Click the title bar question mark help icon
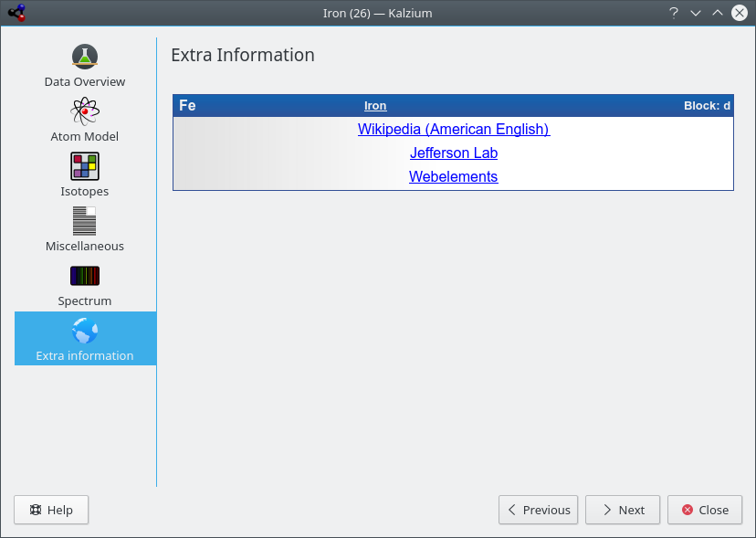Screen dimensions: 756x538 [674, 13]
